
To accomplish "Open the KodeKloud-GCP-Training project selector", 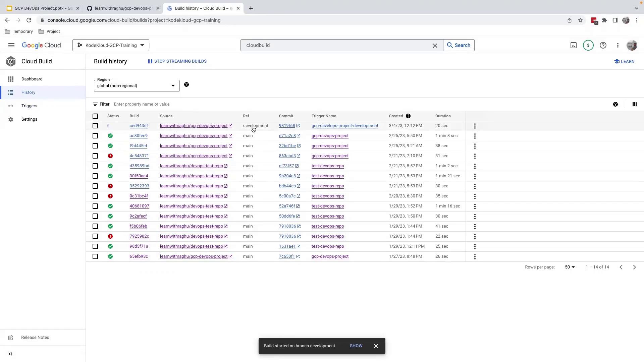I will pyautogui.click(x=111, y=45).
